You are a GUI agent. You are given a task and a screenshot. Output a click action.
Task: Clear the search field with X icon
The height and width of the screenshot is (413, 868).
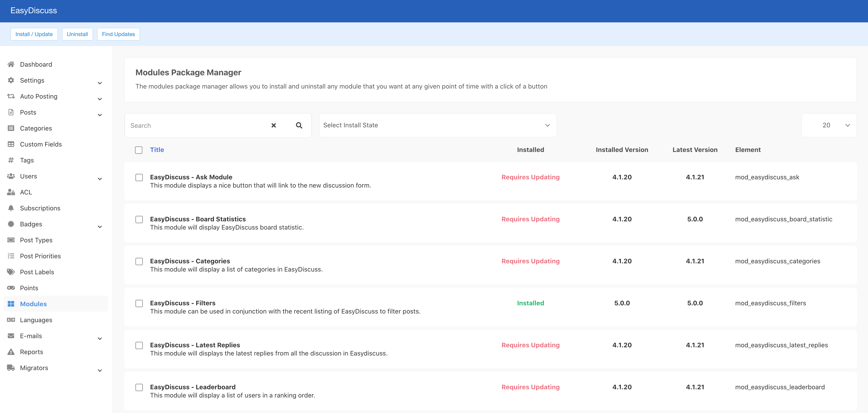(x=274, y=125)
